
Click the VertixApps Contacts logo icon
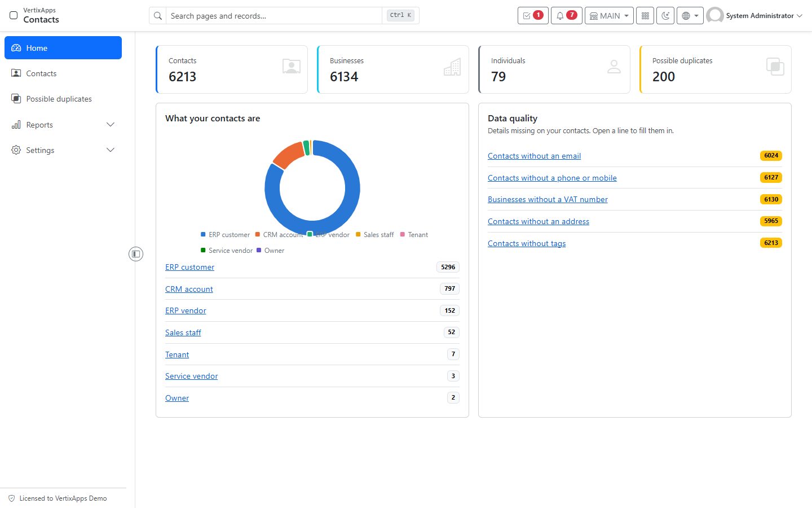coord(14,15)
